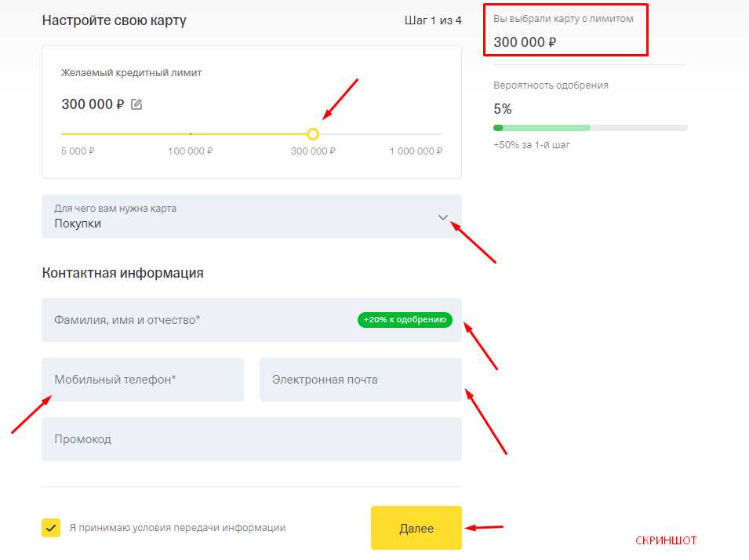Click the Шаг 1 из 4 step indicator
749x560 pixels.
pyautogui.click(x=433, y=20)
